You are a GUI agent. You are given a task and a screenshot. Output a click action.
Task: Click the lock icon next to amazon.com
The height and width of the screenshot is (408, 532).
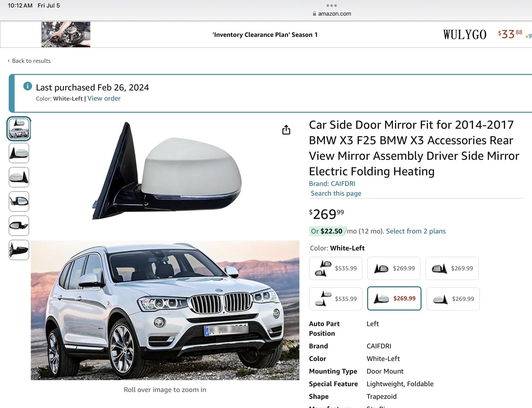[x=314, y=14]
